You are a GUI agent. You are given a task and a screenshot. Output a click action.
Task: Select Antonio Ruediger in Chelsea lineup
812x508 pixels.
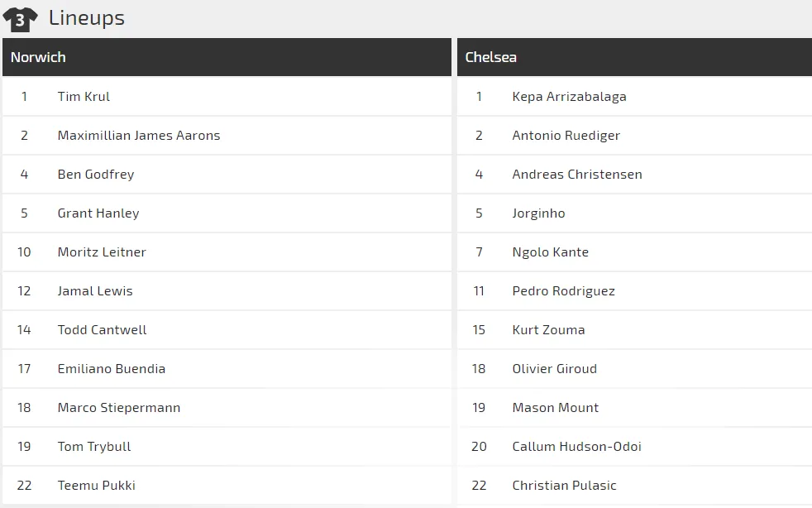coord(566,136)
